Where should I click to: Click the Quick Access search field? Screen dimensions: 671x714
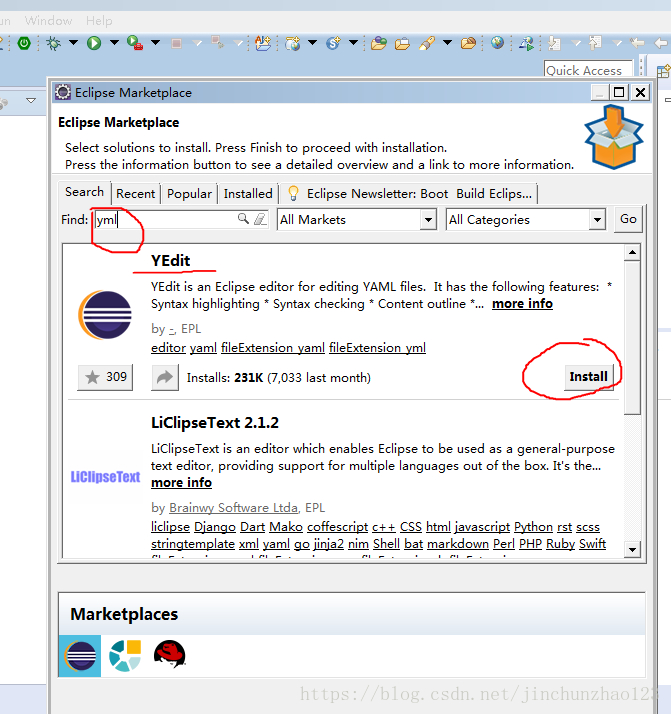588,70
